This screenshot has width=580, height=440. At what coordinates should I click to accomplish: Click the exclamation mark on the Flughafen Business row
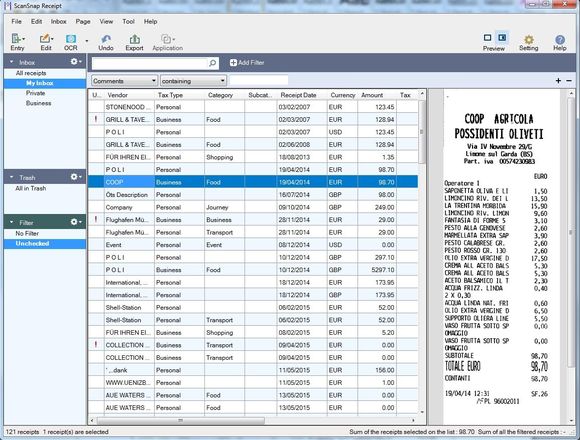tap(96, 219)
